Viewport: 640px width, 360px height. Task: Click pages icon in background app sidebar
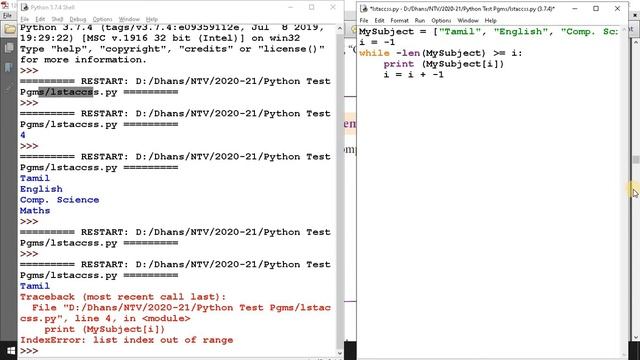9,48
